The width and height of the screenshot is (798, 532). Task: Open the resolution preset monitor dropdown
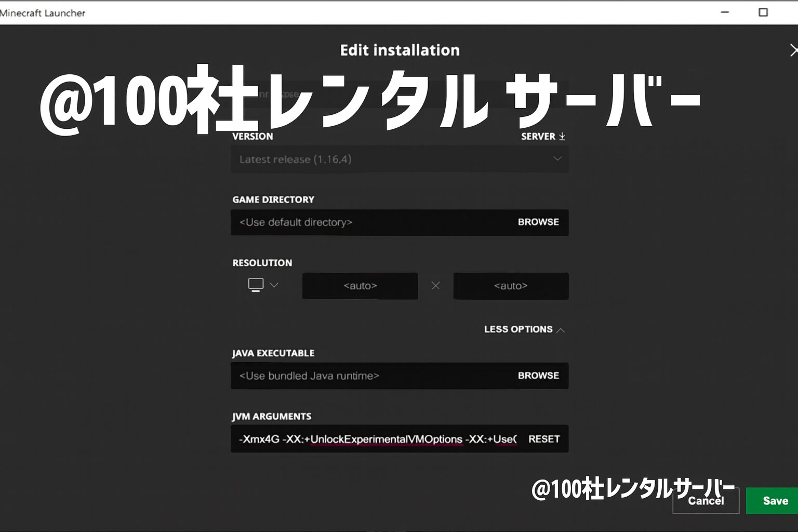tap(263, 285)
